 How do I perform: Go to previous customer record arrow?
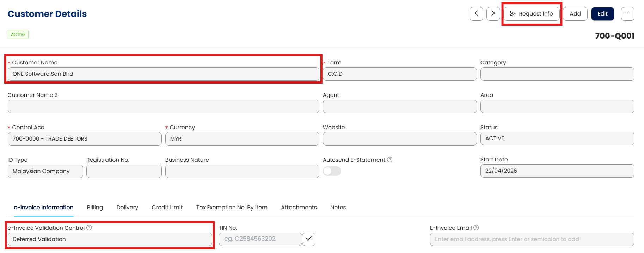tap(476, 14)
